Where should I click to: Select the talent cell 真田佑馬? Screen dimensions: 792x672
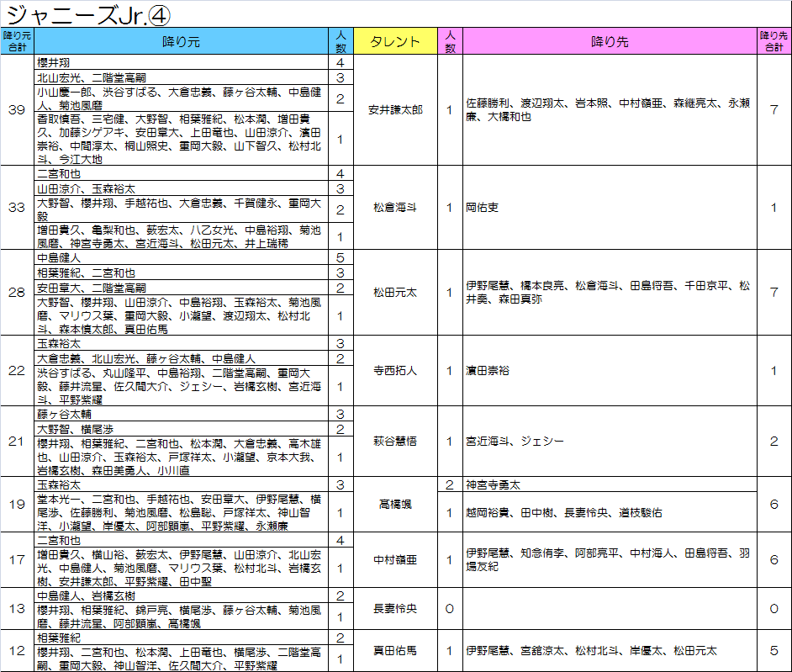click(395, 651)
